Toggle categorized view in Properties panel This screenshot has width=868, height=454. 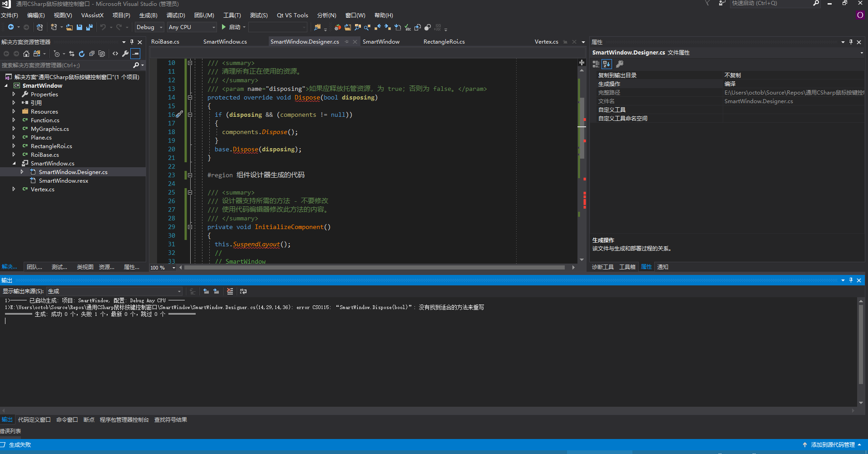point(596,64)
